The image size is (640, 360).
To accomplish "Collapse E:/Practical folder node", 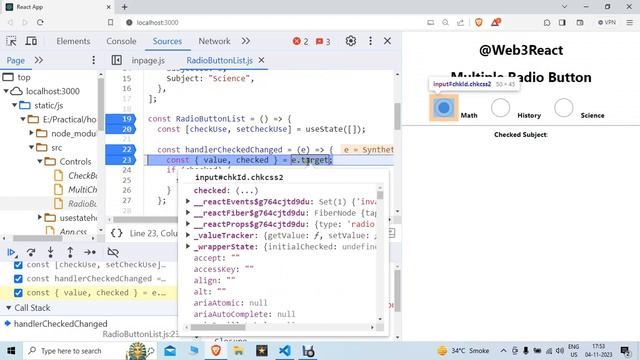I will [x=23, y=119].
